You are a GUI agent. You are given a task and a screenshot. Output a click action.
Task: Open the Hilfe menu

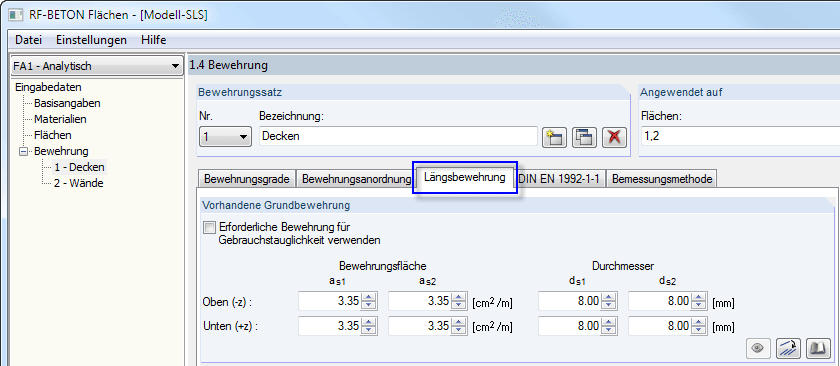pyautogui.click(x=154, y=40)
